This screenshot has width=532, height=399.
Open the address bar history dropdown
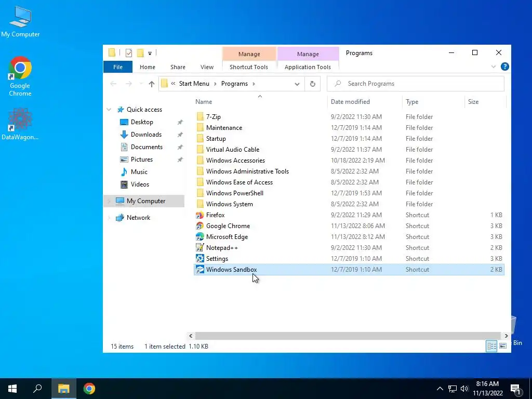(297, 84)
